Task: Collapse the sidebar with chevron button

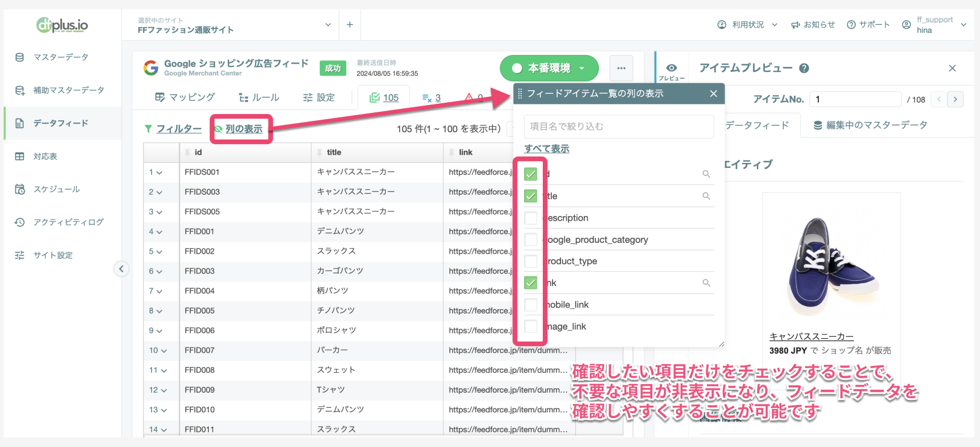Action: click(121, 269)
